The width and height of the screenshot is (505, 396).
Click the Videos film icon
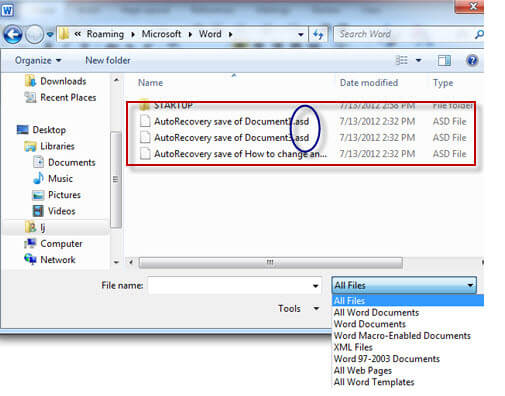(38, 211)
